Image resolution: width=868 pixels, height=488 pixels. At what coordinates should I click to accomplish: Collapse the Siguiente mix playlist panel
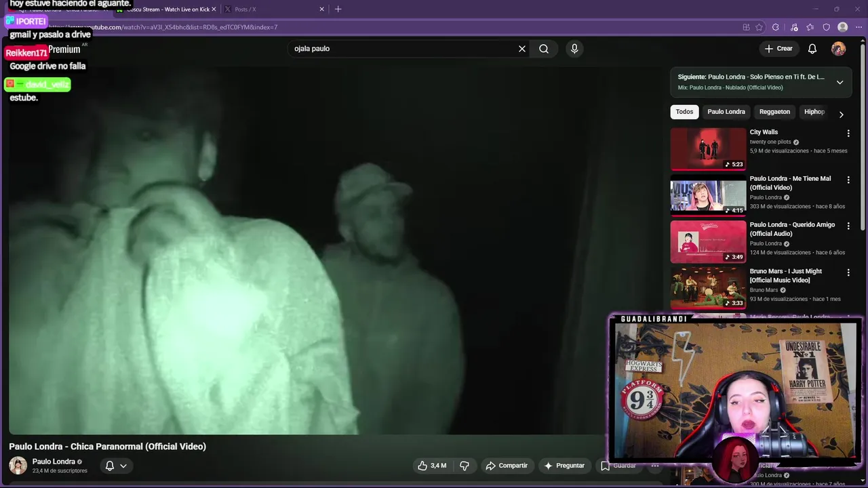(840, 82)
